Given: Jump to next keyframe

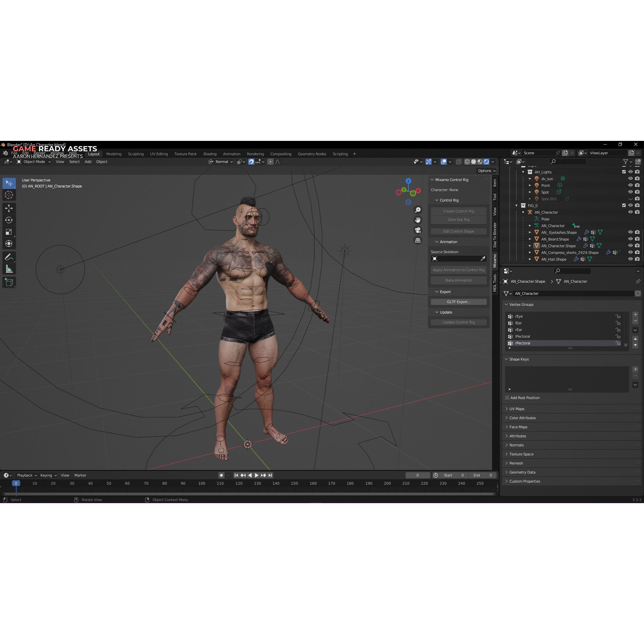Looking at the screenshot, I should tap(263, 475).
